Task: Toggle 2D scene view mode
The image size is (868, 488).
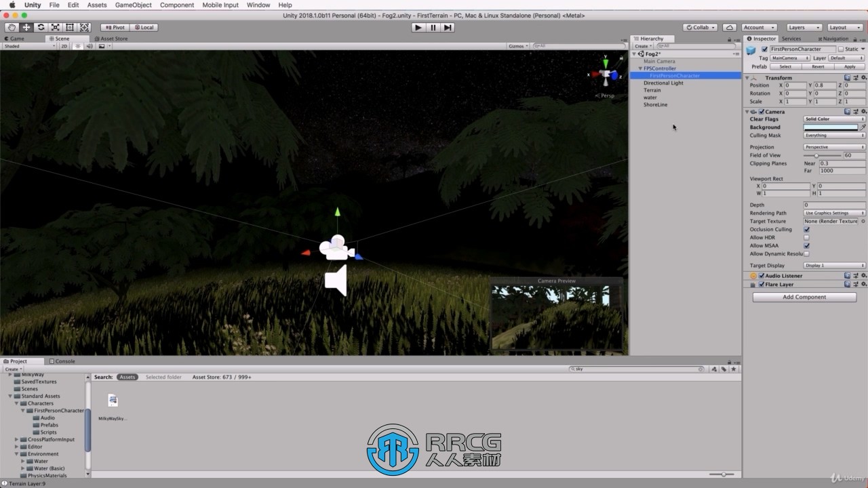Action: tap(64, 46)
